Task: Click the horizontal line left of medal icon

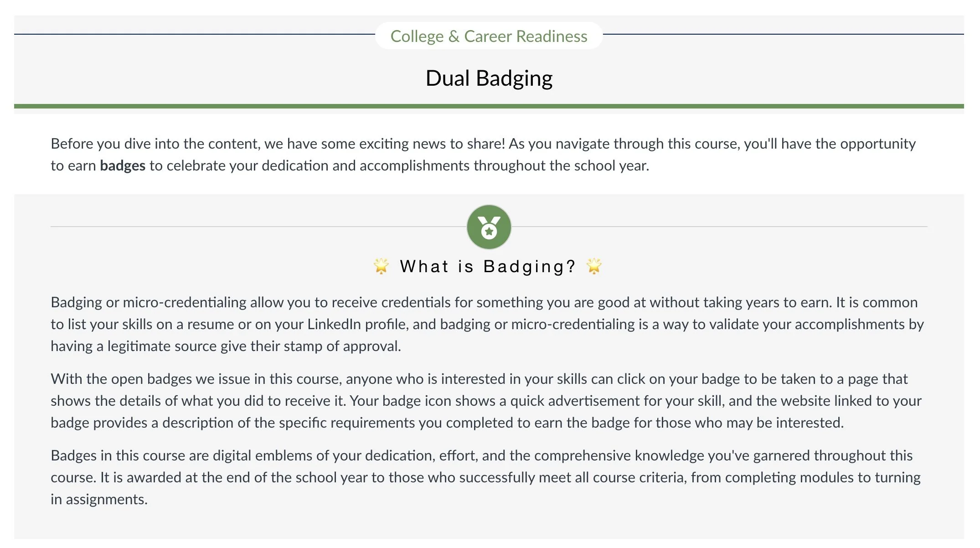Action: tap(258, 227)
